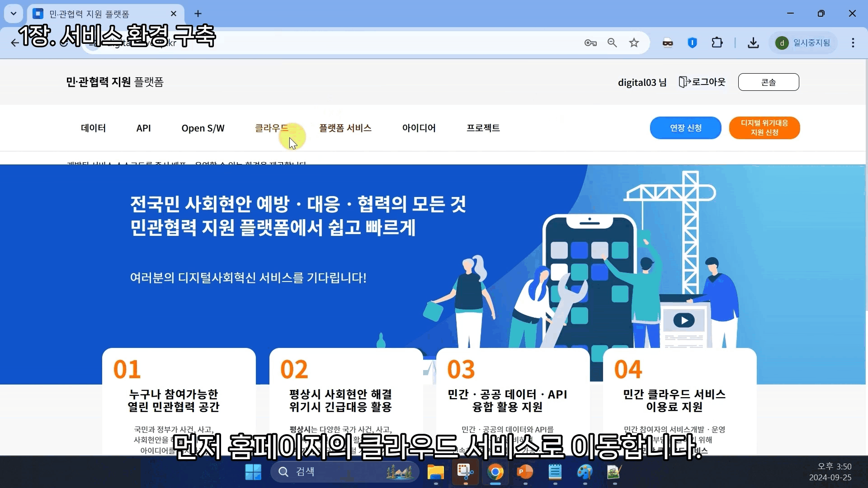The image size is (868, 488).
Task: Click the 로그아웃 link
Action: coord(703,82)
